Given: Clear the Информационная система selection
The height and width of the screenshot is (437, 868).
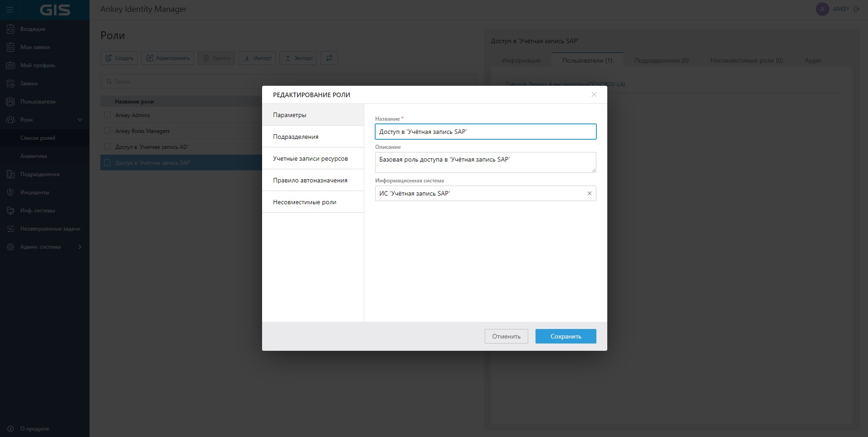Looking at the screenshot, I should click(590, 193).
